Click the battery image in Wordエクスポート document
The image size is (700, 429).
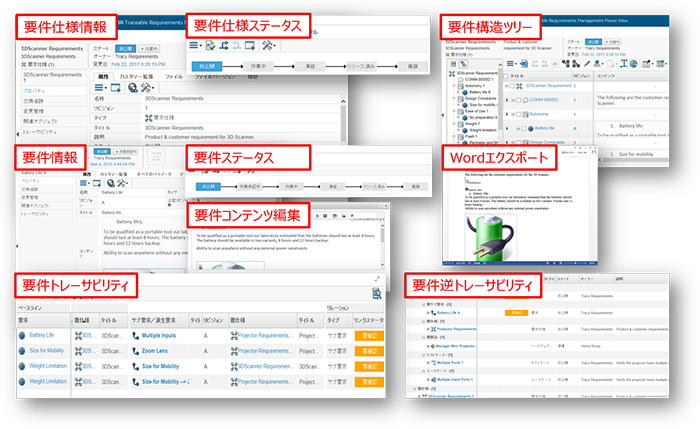point(490,238)
